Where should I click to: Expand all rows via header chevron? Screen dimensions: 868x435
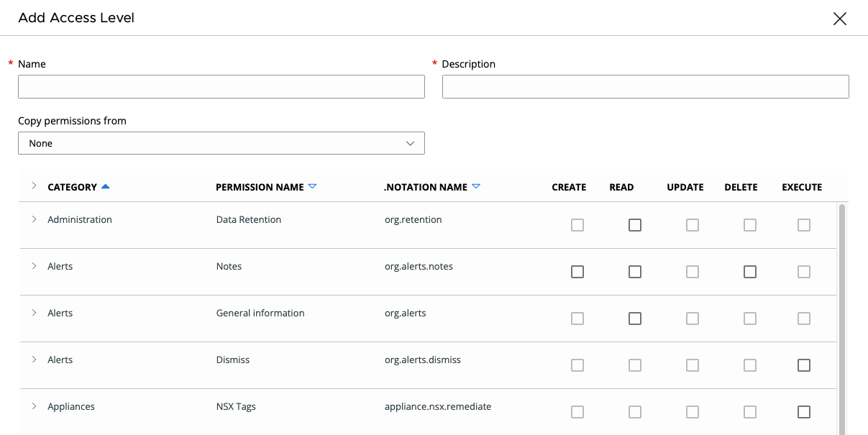[x=34, y=186]
